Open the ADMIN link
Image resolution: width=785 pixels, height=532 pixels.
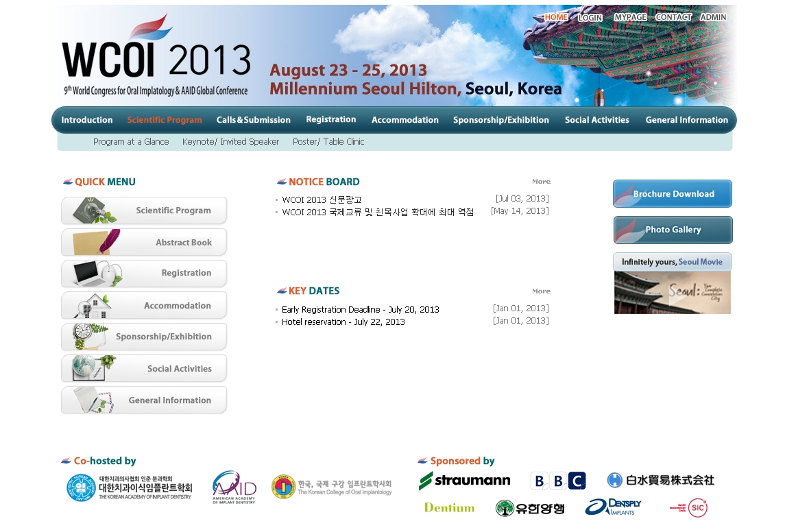pos(713,17)
